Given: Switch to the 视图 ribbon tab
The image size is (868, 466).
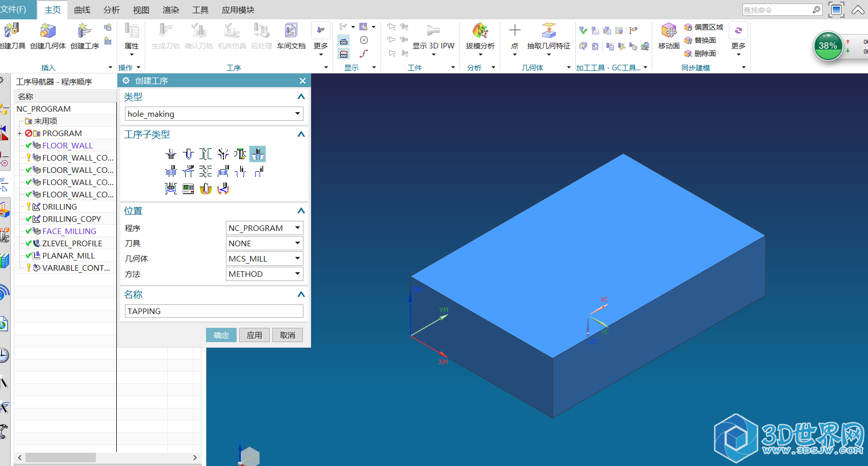Looking at the screenshot, I should [x=141, y=10].
